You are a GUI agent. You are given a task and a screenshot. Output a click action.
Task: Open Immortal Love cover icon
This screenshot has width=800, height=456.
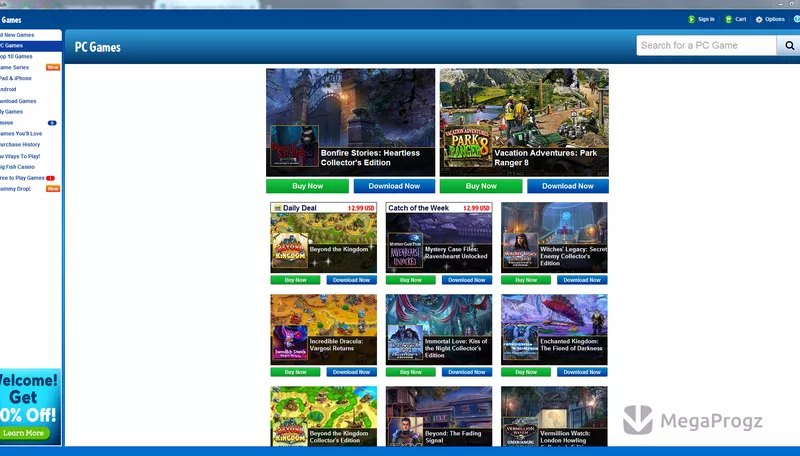click(x=406, y=342)
